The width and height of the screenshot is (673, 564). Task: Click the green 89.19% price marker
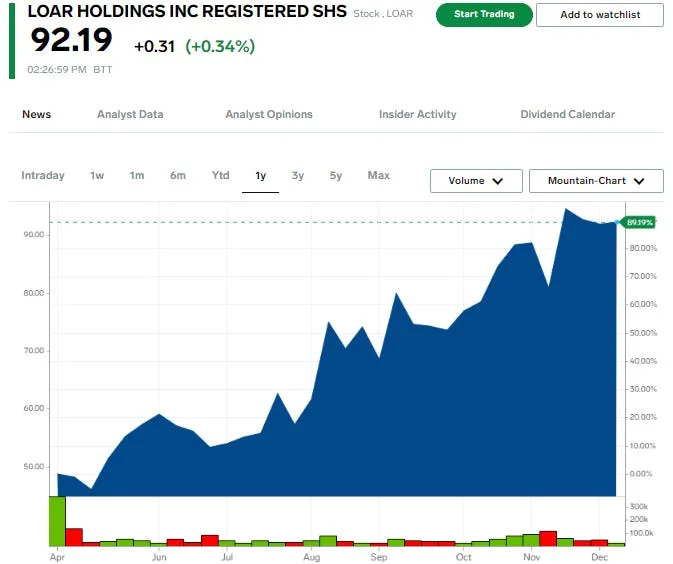[639, 222]
